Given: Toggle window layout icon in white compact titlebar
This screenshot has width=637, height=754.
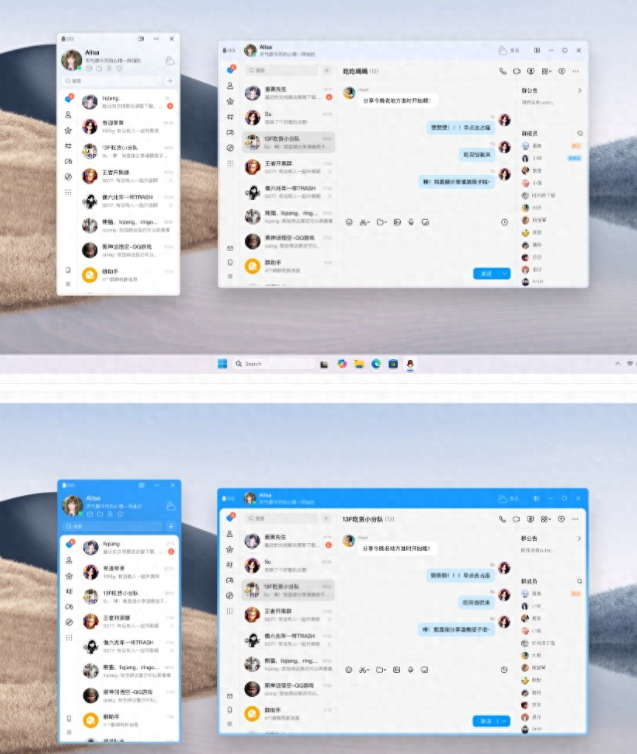Looking at the screenshot, I should click(x=141, y=38).
